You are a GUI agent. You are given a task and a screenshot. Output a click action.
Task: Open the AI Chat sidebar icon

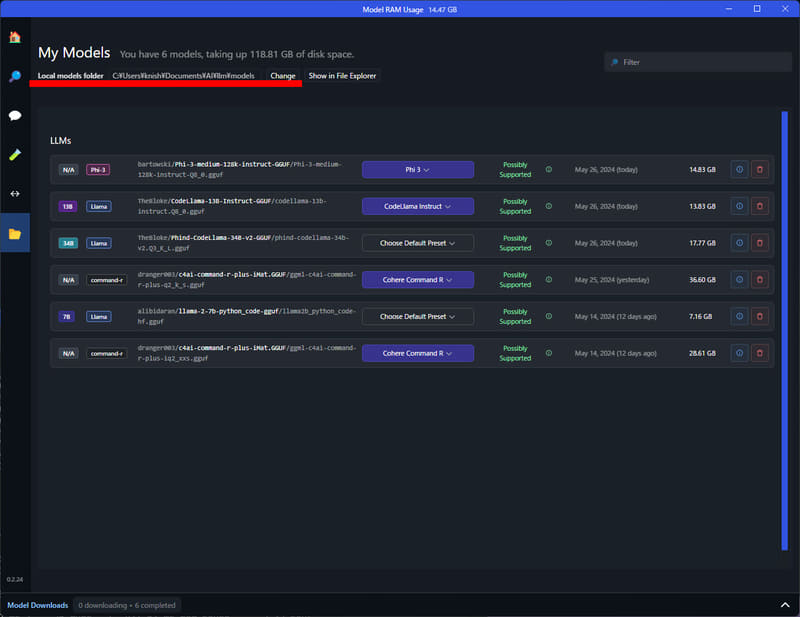coord(14,115)
